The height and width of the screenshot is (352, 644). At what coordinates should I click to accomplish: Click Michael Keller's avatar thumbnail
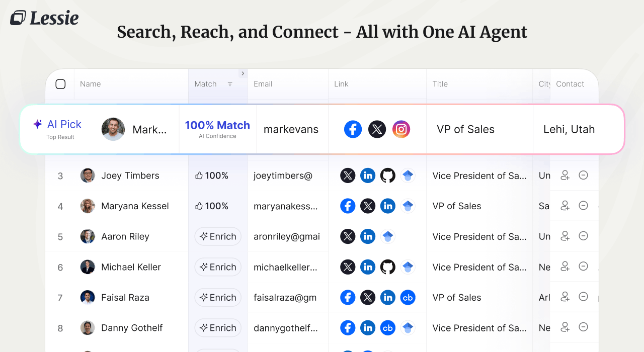(x=88, y=267)
